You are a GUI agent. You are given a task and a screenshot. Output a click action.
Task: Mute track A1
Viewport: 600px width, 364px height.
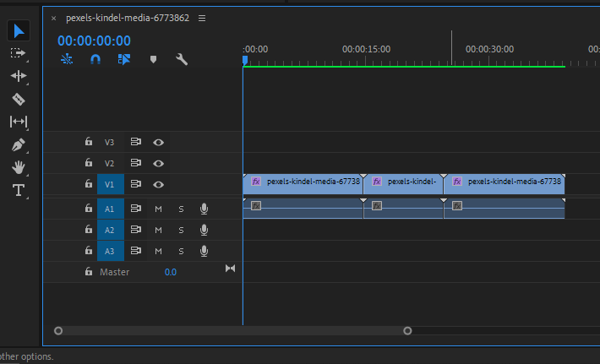[x=158, y=209]
